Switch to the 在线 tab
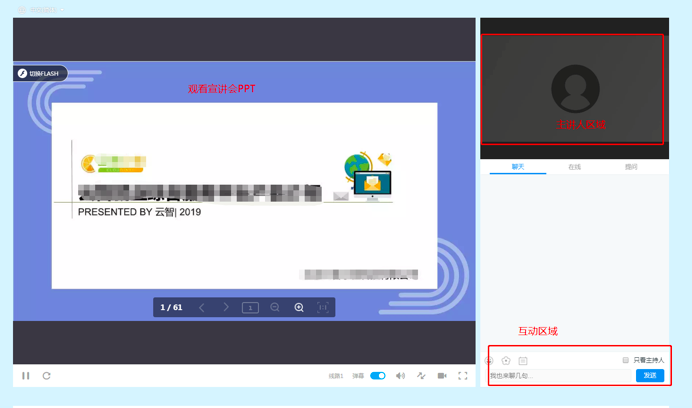Viewport: 692px width, 408px height. point(574,167)
